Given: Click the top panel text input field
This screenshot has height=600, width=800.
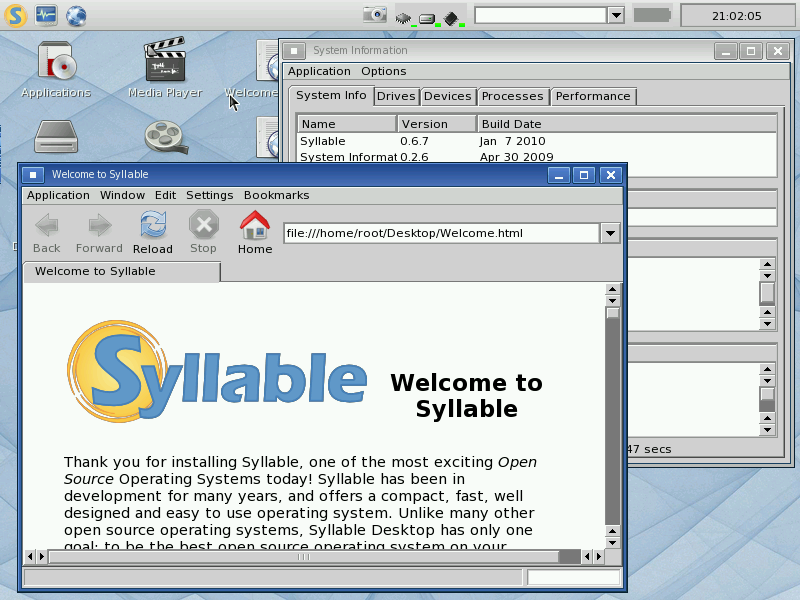Looking at the screenshot, I should click(x=541, y=15).
